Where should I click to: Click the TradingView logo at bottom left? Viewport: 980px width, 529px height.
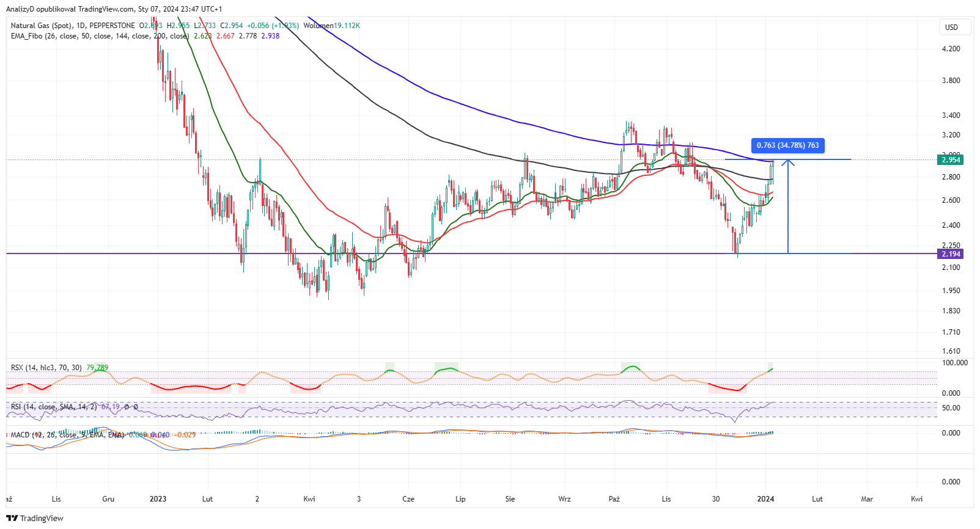pos(35,518)
